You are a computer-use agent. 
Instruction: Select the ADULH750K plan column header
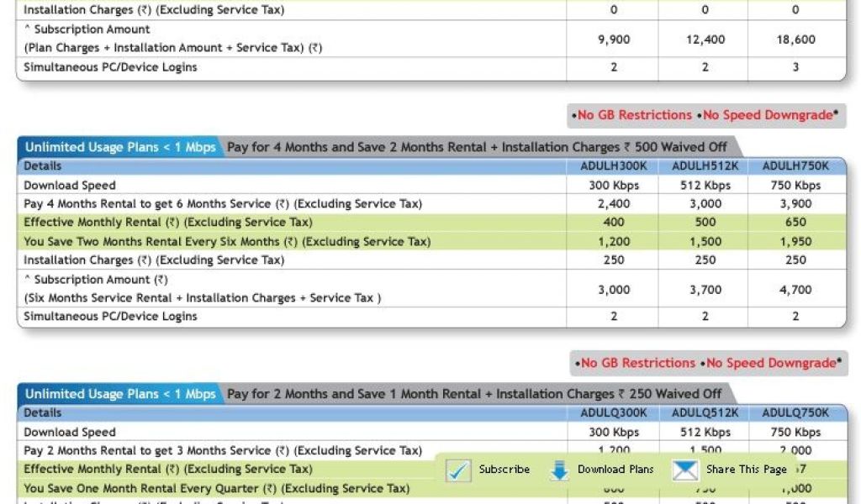pos(795,166)
